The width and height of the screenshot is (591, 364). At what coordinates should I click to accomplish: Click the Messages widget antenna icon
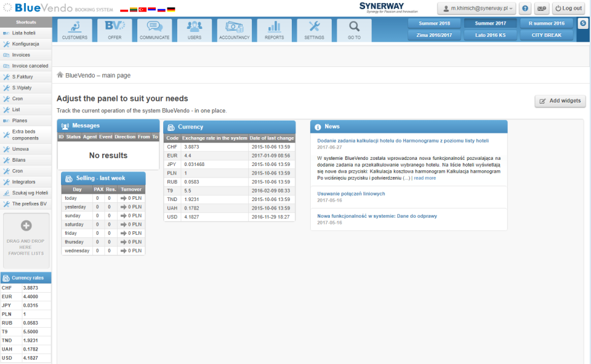click(x=65, y=126)
